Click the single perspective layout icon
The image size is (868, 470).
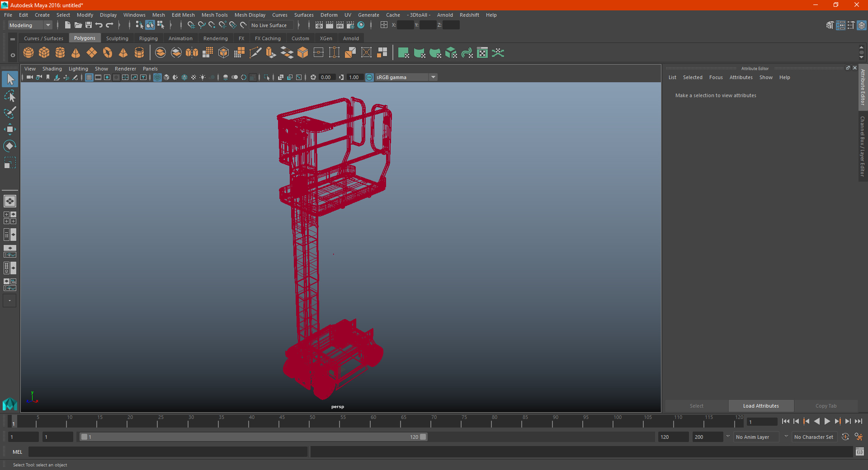pos(10,201)
